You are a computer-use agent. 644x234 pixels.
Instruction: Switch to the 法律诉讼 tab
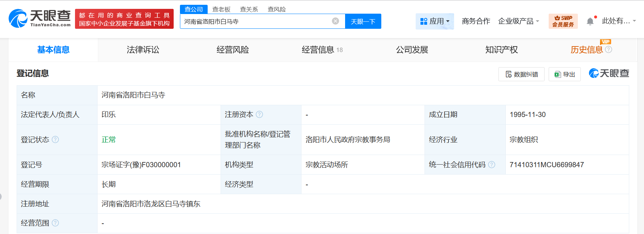pos(143,50)
